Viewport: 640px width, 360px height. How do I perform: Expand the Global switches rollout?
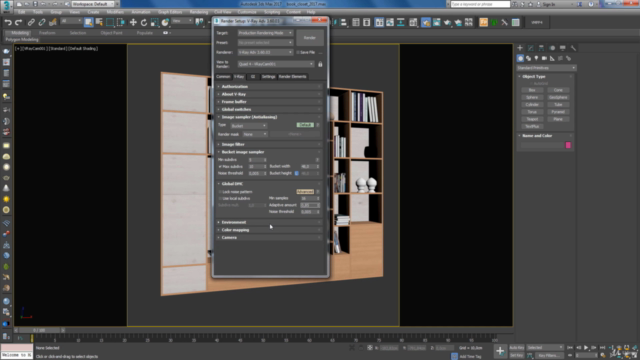coord(269,109)
